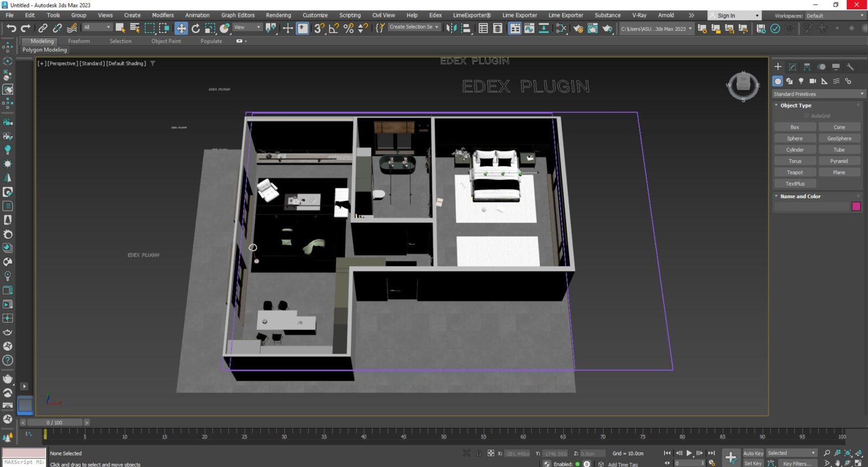868x467 pixels.
Task: Toggle the Auto Key button
Action: (753, 453)
